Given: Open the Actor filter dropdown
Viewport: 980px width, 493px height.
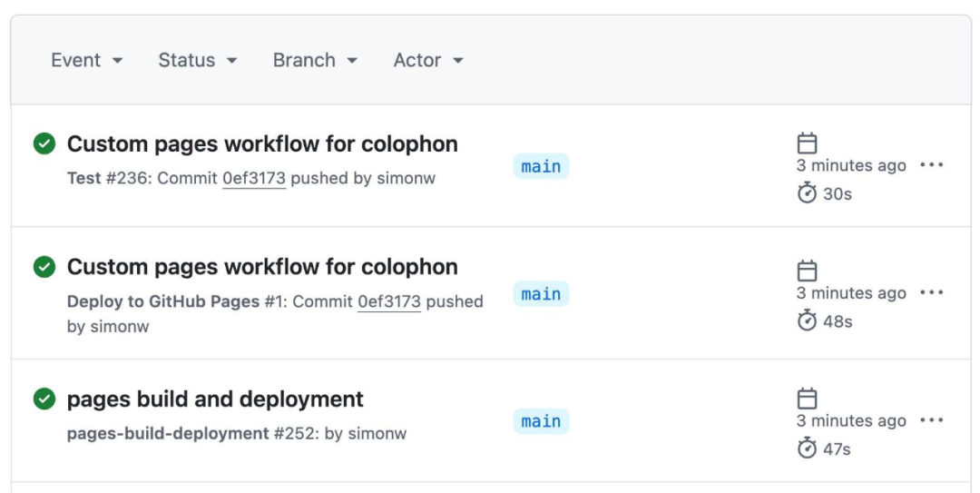Looking at the screenshot, I should click(428, 60).
